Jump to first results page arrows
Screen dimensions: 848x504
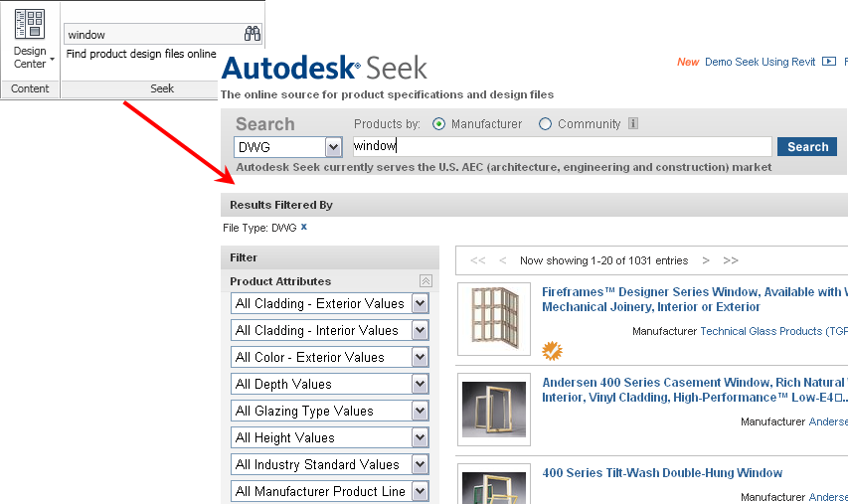point(477,260)
